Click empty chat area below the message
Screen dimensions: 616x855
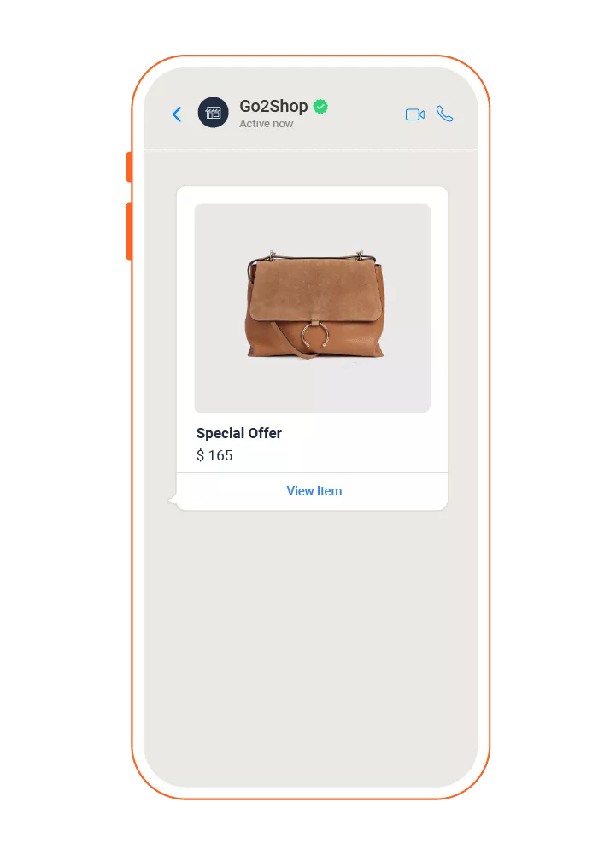(x=311, y=649)
